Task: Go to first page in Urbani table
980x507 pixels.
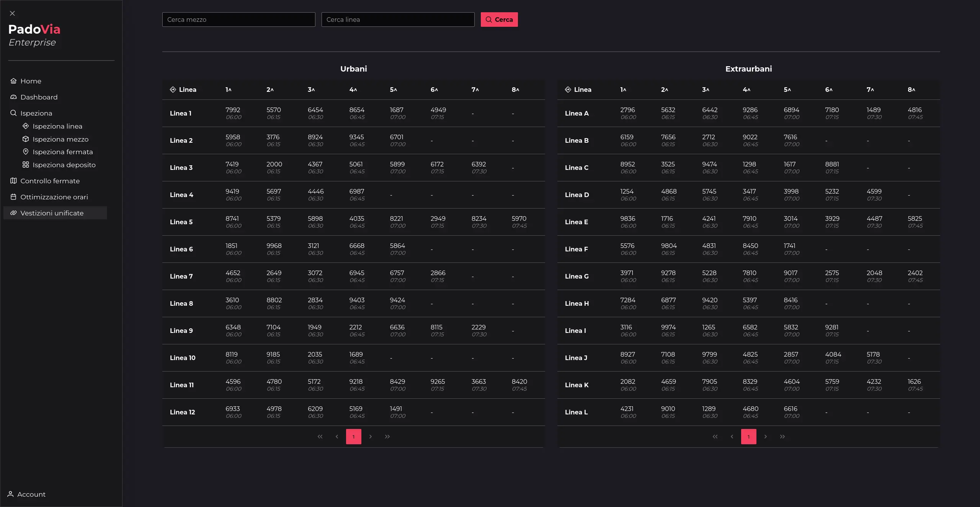Action: 320,437
